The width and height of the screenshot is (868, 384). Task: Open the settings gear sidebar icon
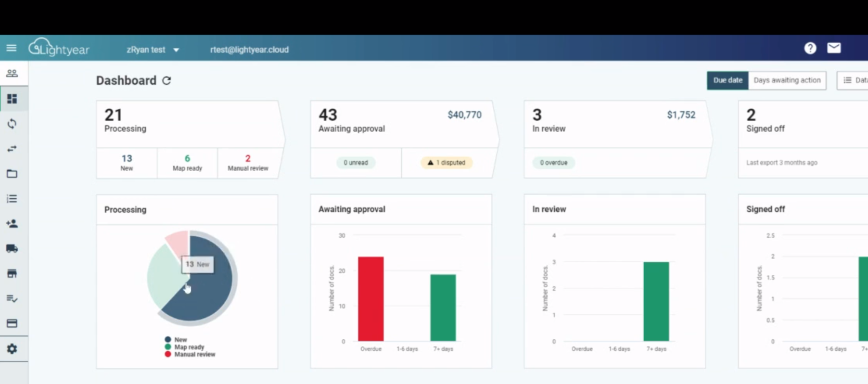[x=12, y=349]
